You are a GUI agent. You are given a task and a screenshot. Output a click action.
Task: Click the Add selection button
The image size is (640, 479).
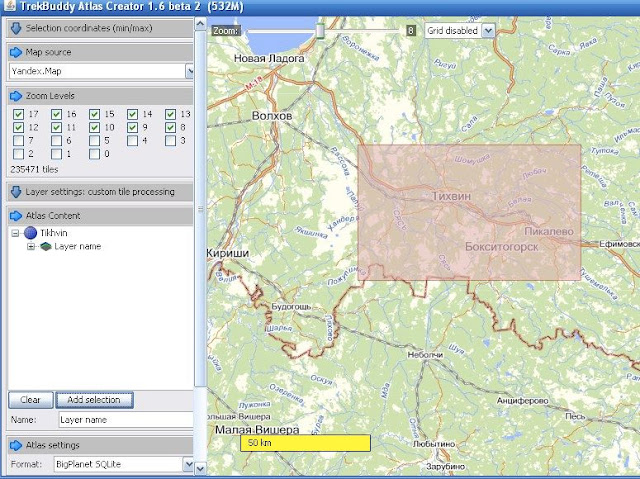point(94,400)
